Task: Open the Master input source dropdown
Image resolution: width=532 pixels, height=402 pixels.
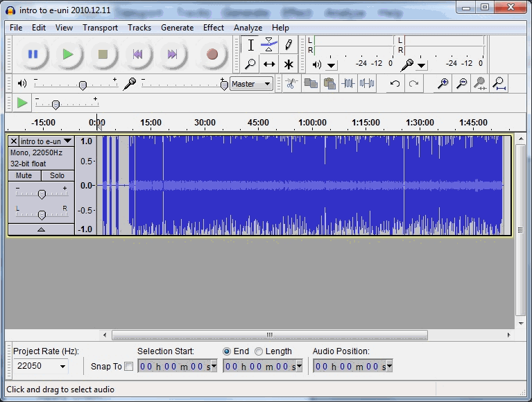Action: [x=252, y=84]
